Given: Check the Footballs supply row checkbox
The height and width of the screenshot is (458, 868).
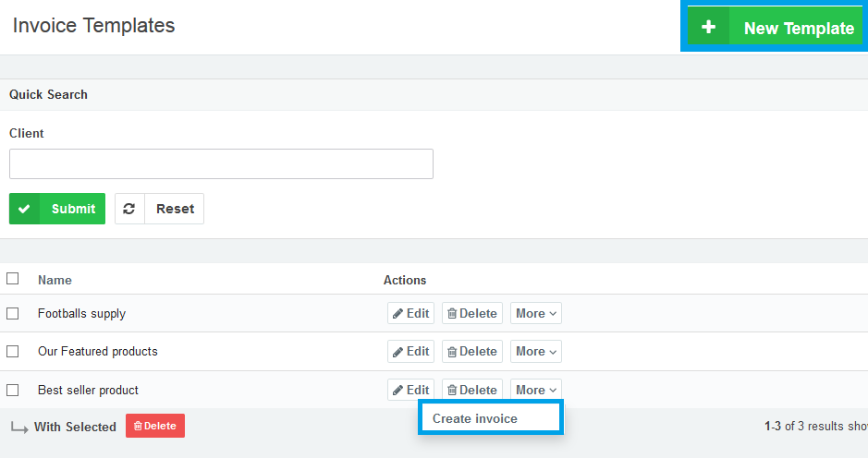Looking at the screenshot, I should [13, 313].
